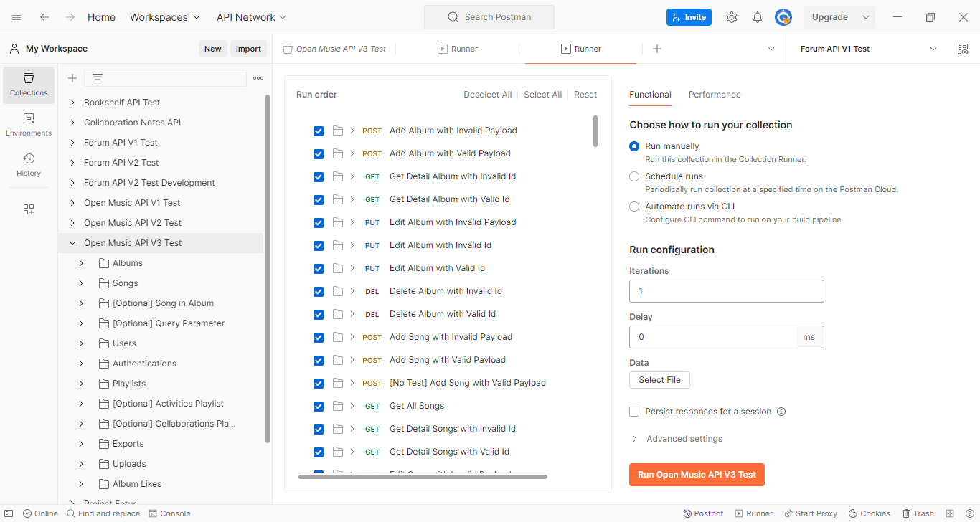Select the Schedule runs option
Viewport: 980px width, 522px height.
pos(634,176)
